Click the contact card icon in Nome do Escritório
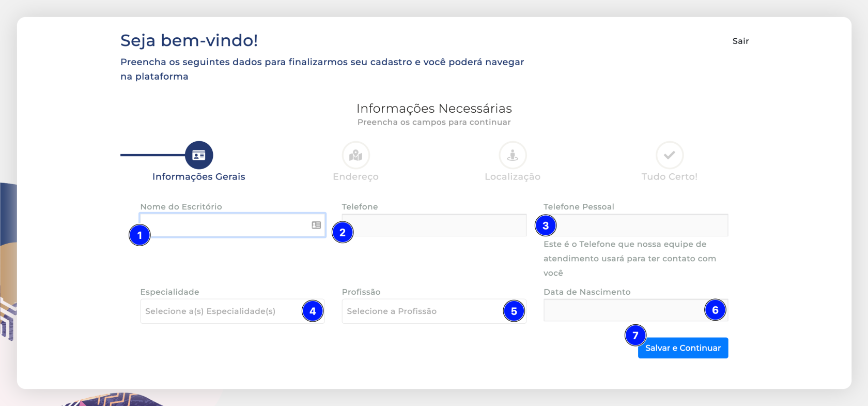Viewport: 868px width, 406px height. pyautogui.click(x=316, y=225)
